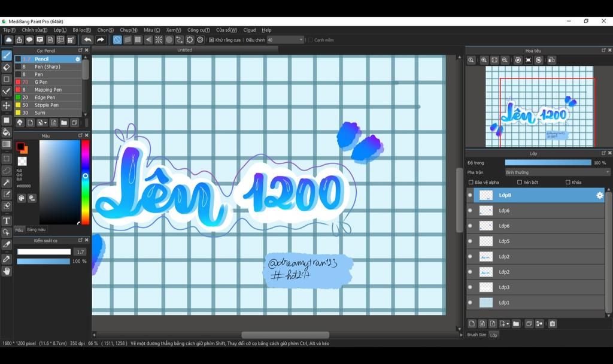Click the Lớp1 layer thumbnail
613x364 pixels.
point(486,302)
